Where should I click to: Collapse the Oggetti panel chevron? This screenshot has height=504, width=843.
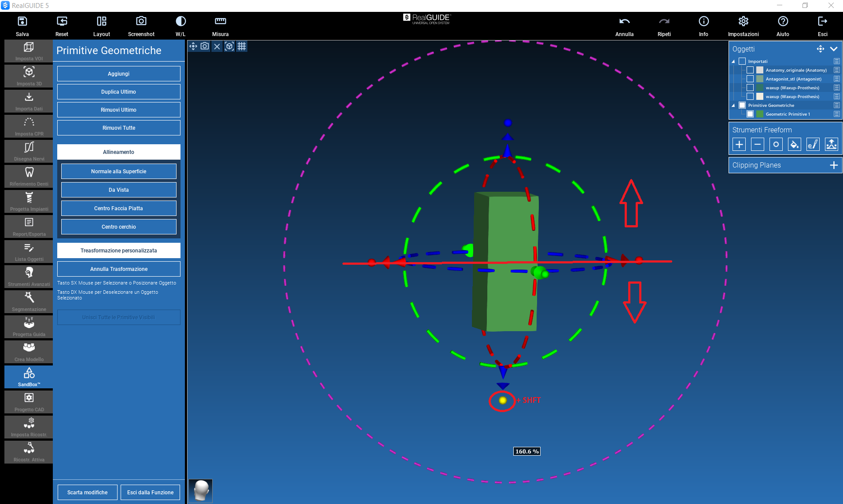click(x=834, y=49)
